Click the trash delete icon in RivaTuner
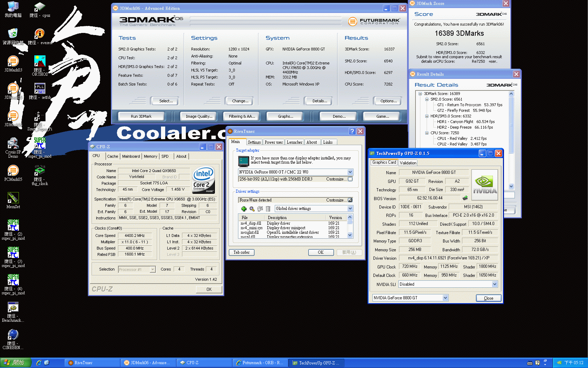The image size is (588, 368). pos(268,209)
